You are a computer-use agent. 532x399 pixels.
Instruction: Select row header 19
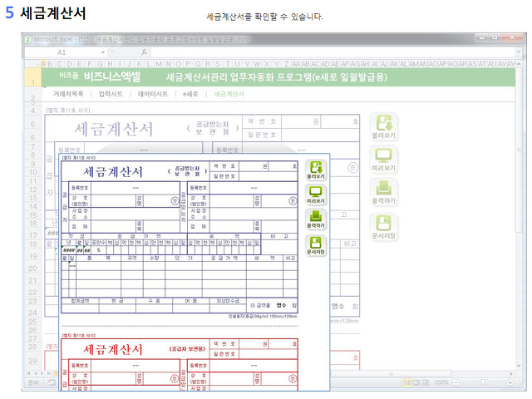[x=33, y=256]
